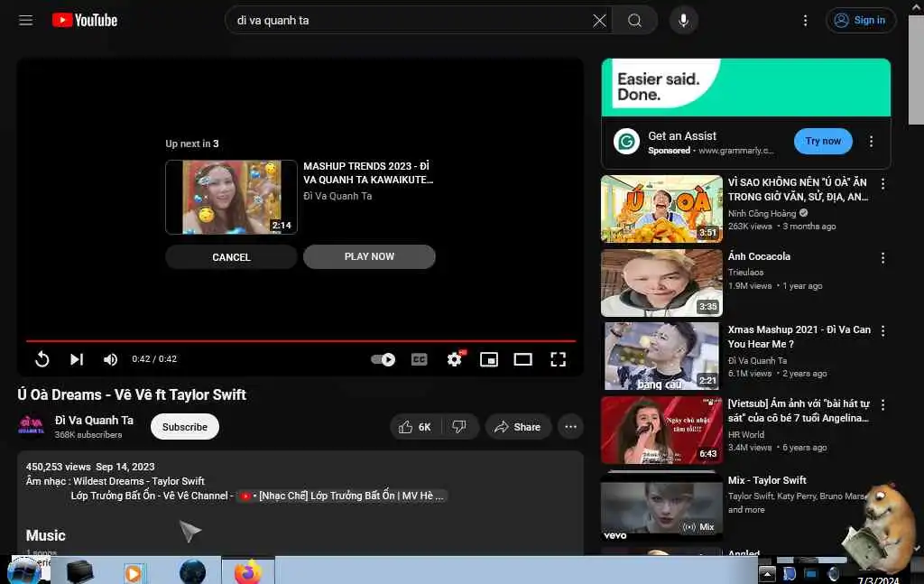This screenshot has width=924, height=584.
Task: Cancel the up next autoplay
Action: coord(231,257)
